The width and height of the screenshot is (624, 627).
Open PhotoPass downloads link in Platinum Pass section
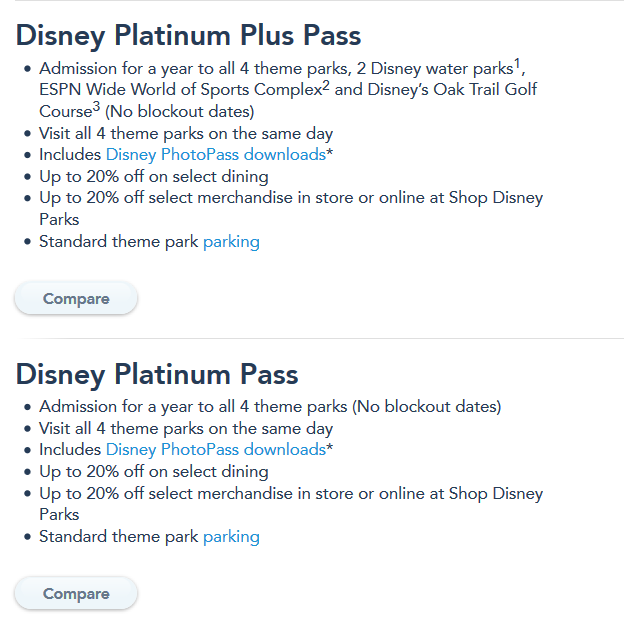point(215,450)
